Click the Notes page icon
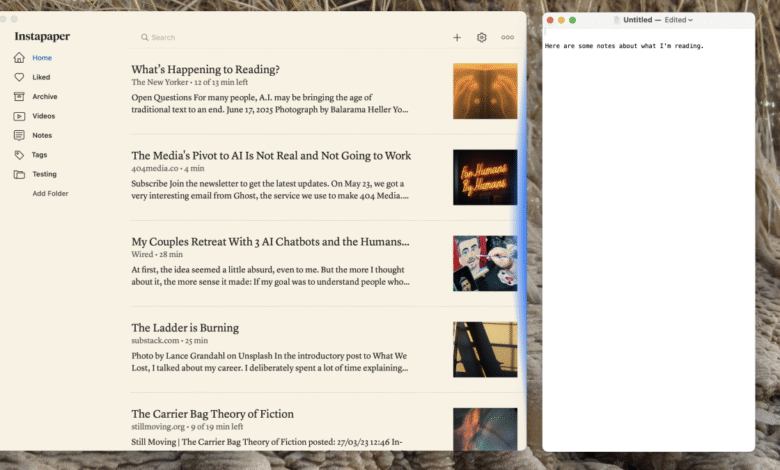 pos(19,135)
